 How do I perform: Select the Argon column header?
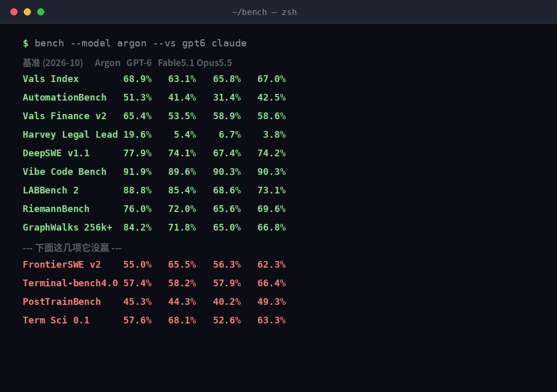point(107,63)
